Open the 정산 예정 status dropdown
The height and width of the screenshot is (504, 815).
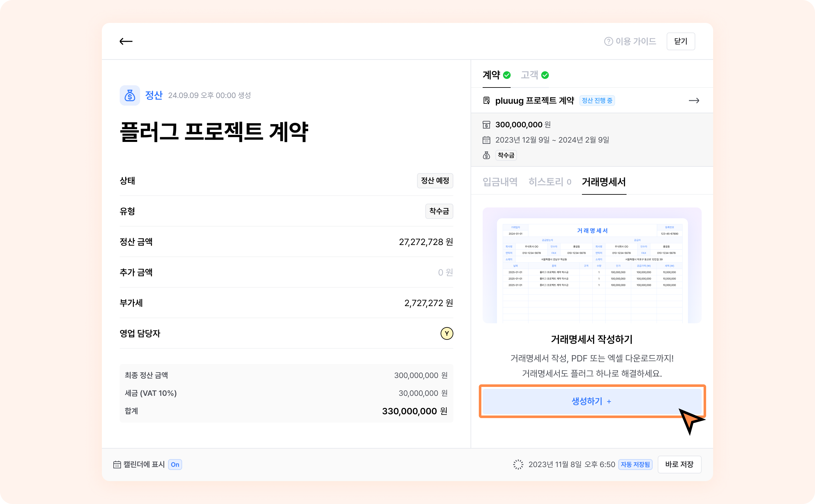tap(435, 181)
